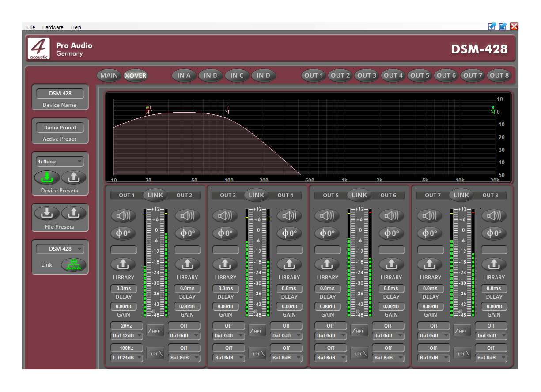This screenshot has height=392, width=541.
Task: Click the green network Link icon
Action: coord(73,265)
